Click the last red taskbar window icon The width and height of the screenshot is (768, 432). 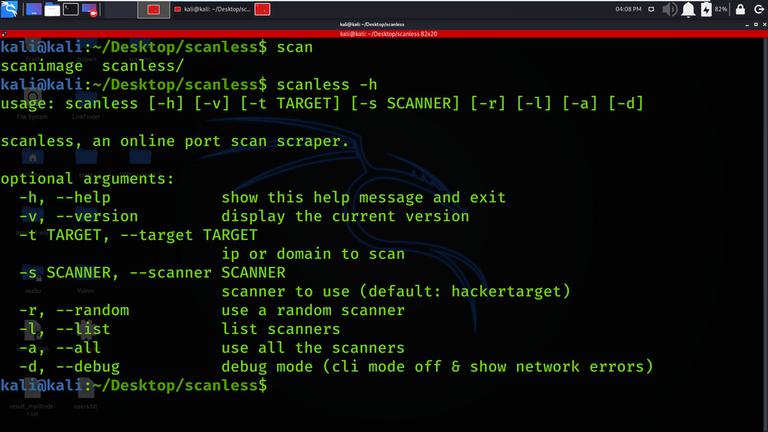click(263, 9)
